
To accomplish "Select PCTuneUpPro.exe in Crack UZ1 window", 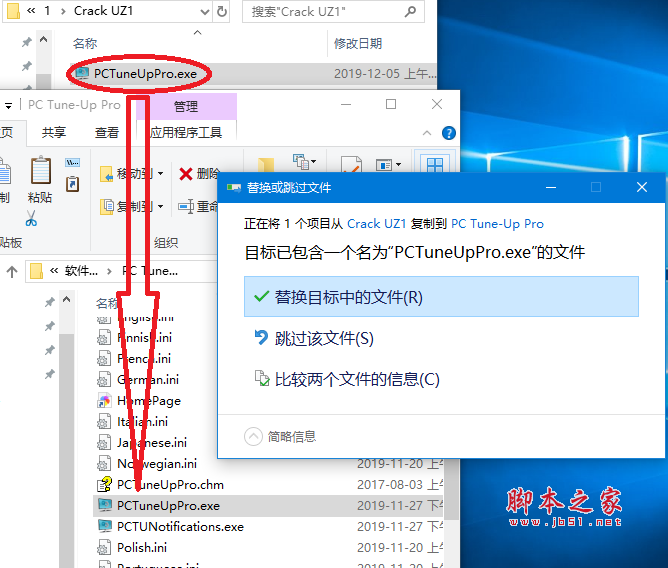I will [x=145, y=74].
